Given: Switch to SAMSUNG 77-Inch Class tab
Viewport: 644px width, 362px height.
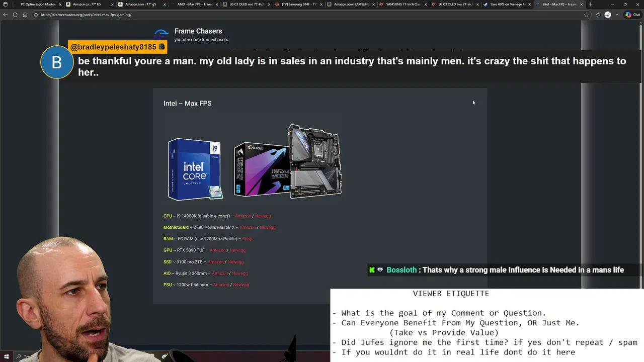Looking at the screenshot, I should coord(403,5).
